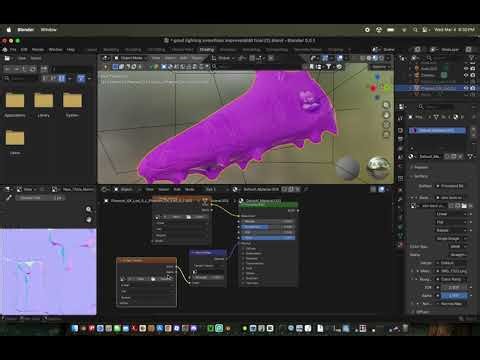
Task: Select the Shading workspace tab
Action: (x=207, y=49)
